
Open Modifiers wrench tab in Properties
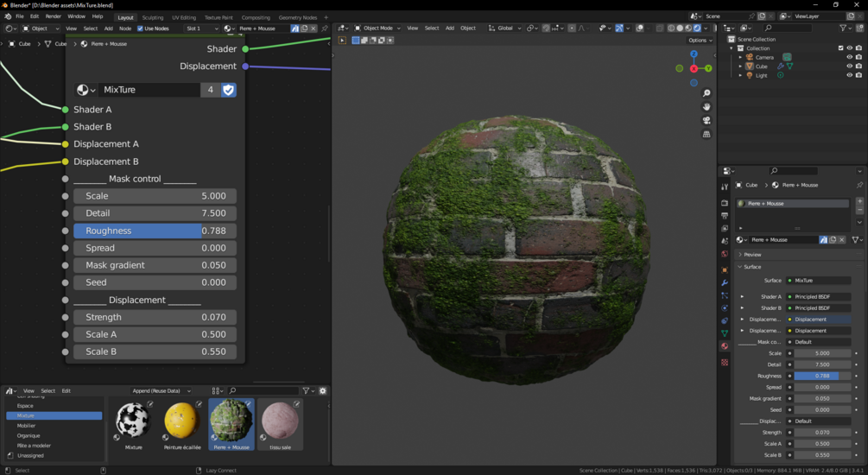[x=725, y=282]
